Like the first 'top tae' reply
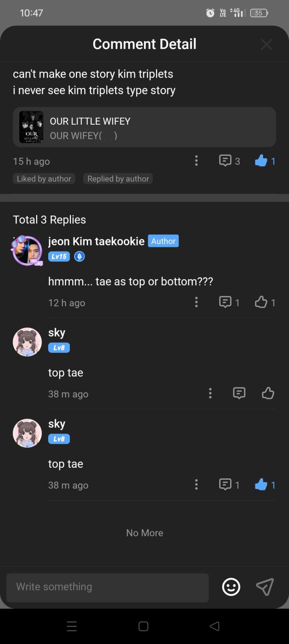 pyautogui.click(x=268, y=394)
